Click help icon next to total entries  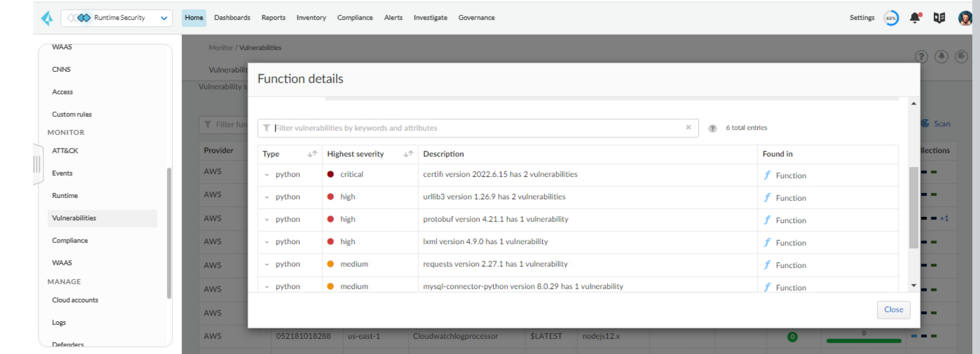712,128
